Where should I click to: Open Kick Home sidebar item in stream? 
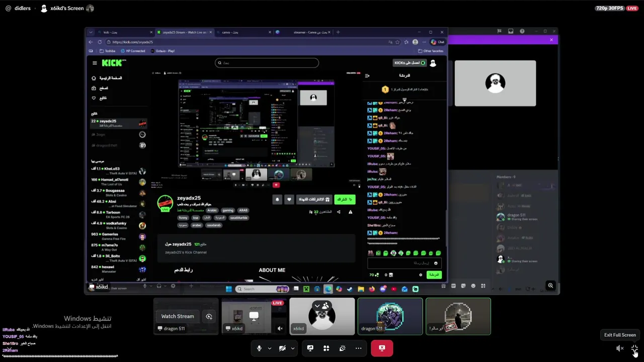(107, 78)
